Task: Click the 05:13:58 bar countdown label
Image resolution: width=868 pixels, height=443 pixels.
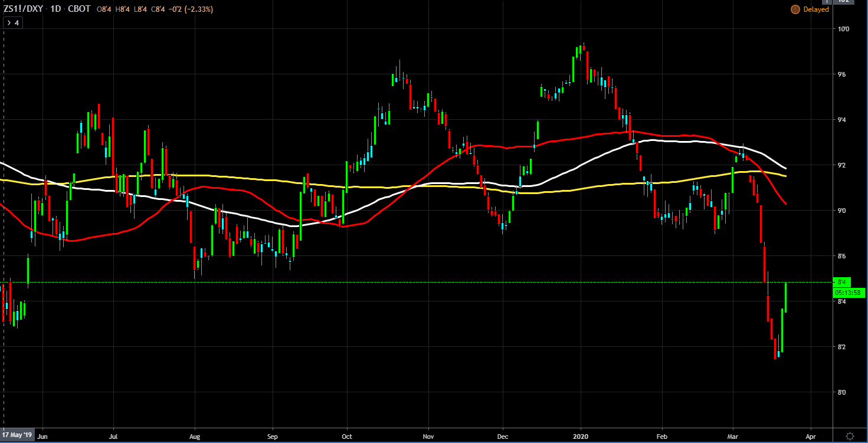Action: pyautogui.click(x=849, y=292)
